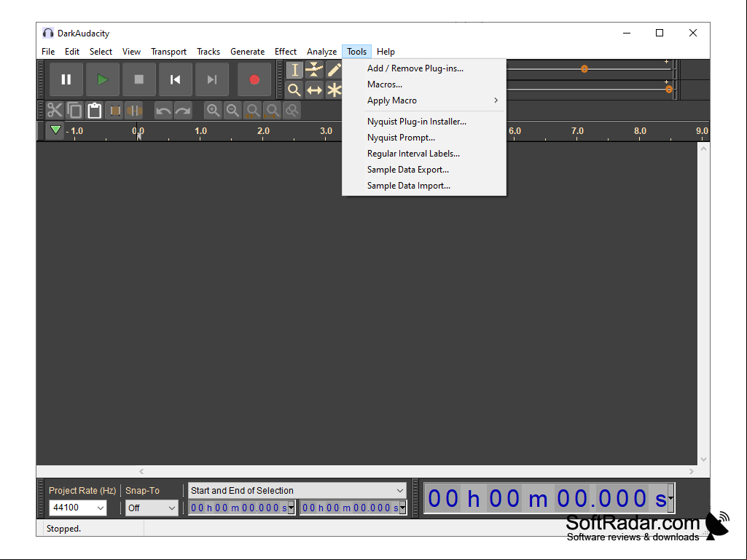
Task: Click the vertical scrollbar up arrow
Action: (x=704, y=149)
